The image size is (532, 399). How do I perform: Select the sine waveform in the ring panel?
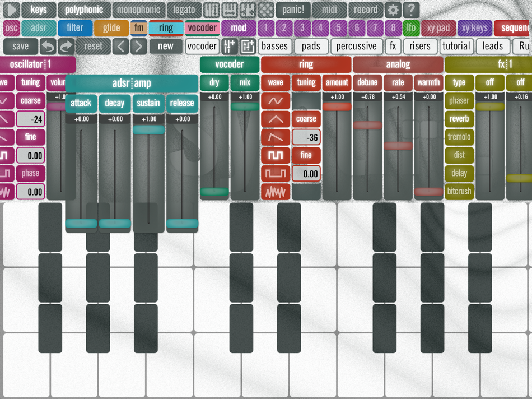click(276, 100)
